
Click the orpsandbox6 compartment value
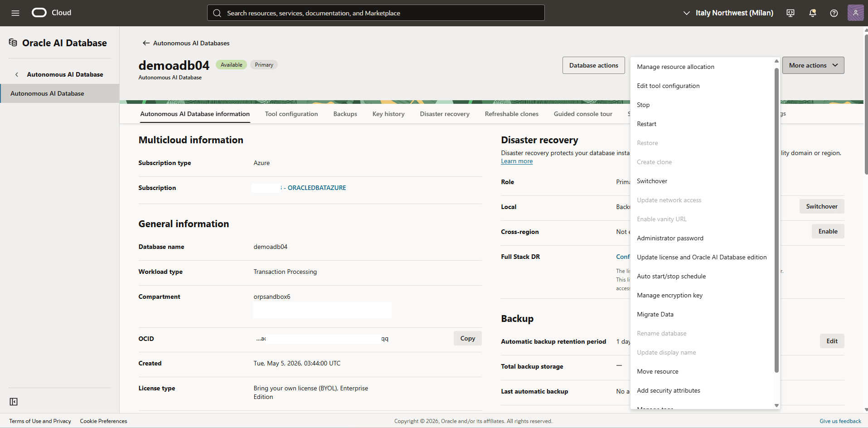click(x=272, y=297)
